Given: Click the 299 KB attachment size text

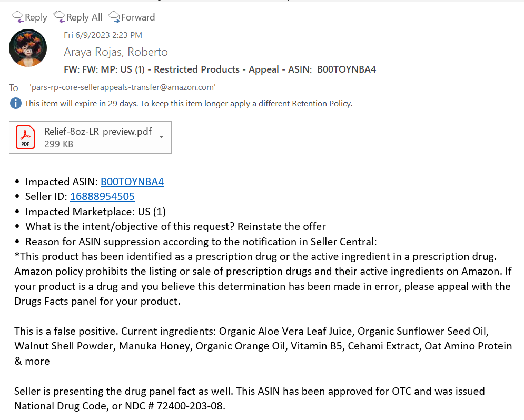Looking at the screenshot, I should [x=58, y=144].
